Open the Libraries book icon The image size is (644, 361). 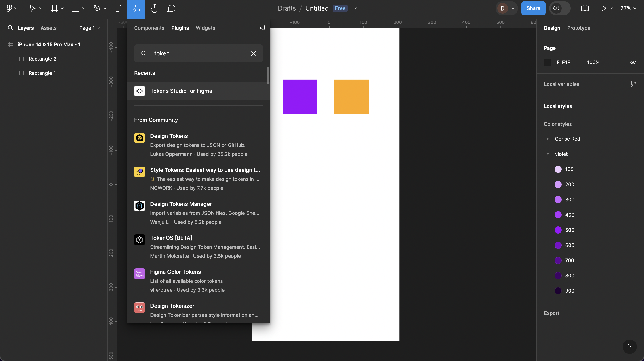pyautogui.click(x=585, y=8)
